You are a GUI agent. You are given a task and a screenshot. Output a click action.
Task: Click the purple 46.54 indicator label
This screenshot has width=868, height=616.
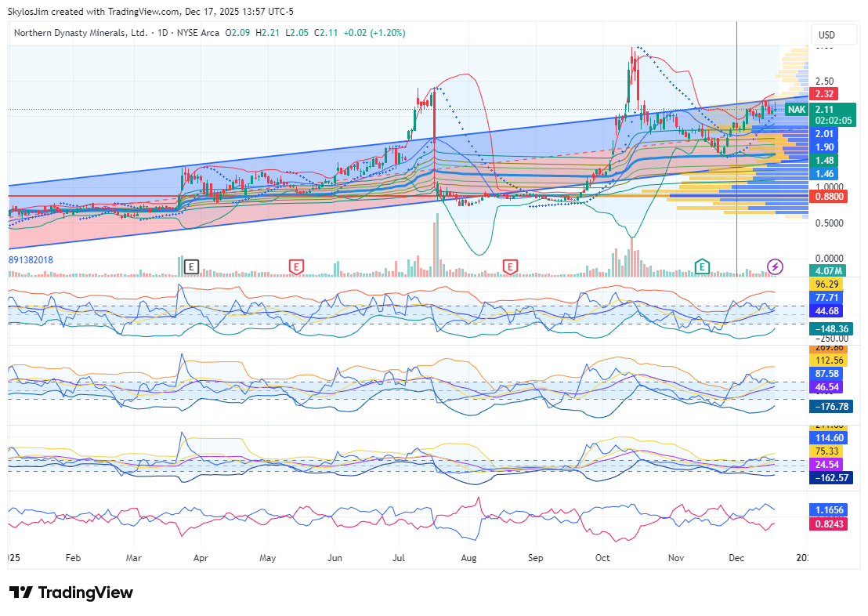(827, 386)
